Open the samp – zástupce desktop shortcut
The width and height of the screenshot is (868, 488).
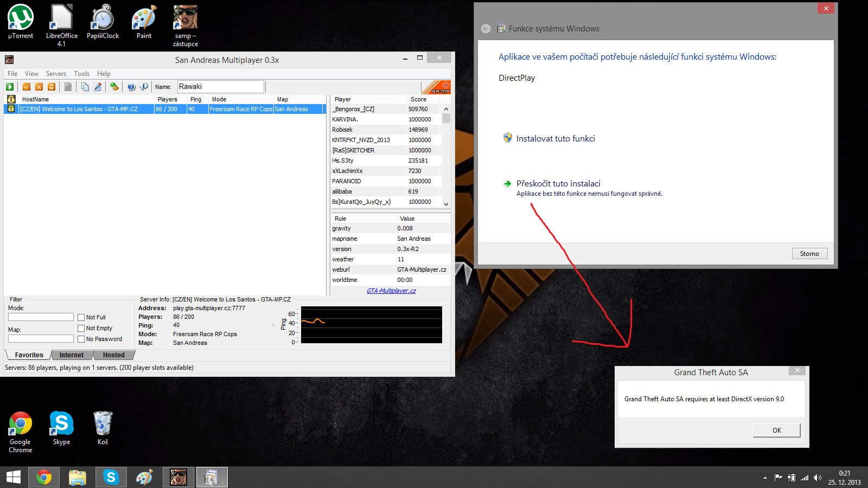185,25
